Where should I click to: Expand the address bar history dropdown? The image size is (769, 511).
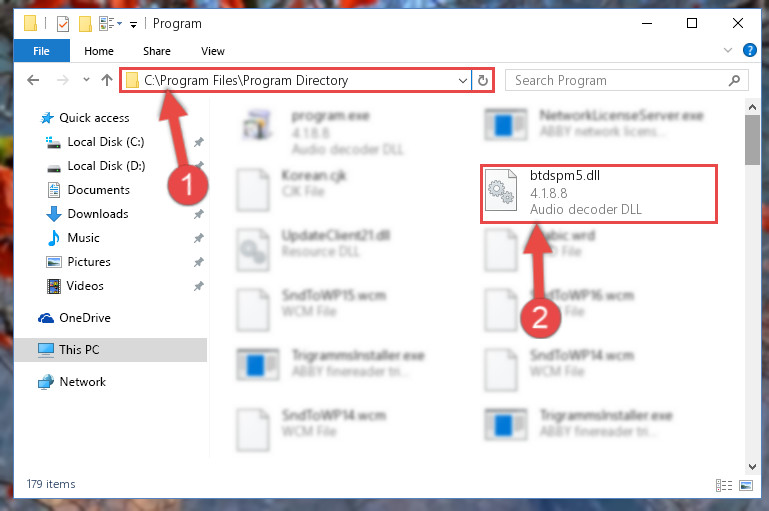(462, 80)
